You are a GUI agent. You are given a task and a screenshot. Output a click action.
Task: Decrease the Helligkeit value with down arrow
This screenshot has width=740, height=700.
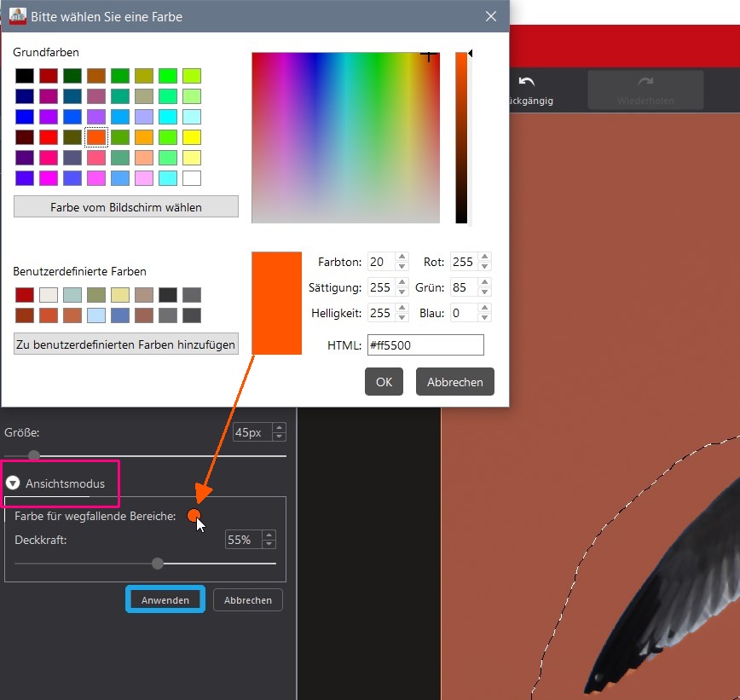[402, 317]
